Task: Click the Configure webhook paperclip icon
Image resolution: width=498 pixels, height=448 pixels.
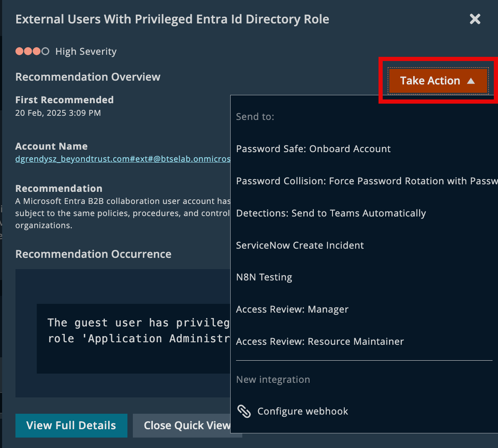Action: coord(244,411)
